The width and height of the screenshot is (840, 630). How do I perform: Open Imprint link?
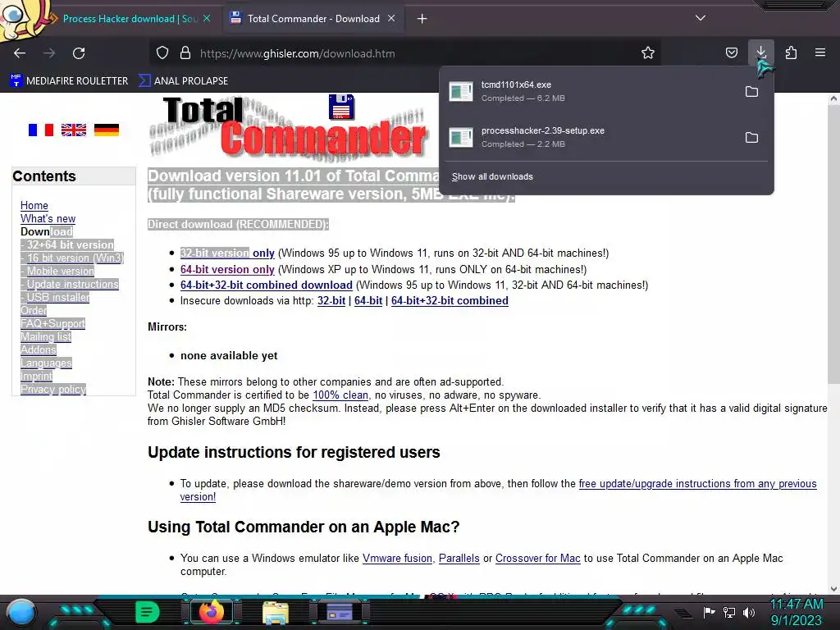click(36, 376)
